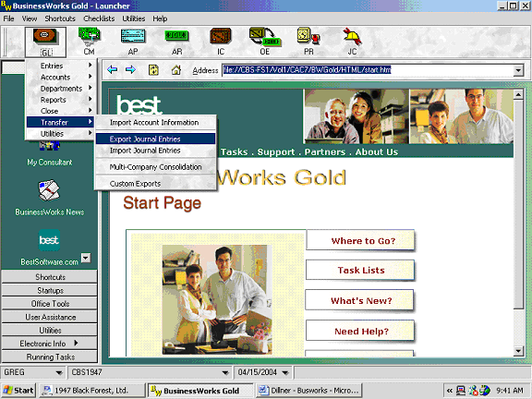Open the Running Tasks sidebar panel

click(50, 357)
